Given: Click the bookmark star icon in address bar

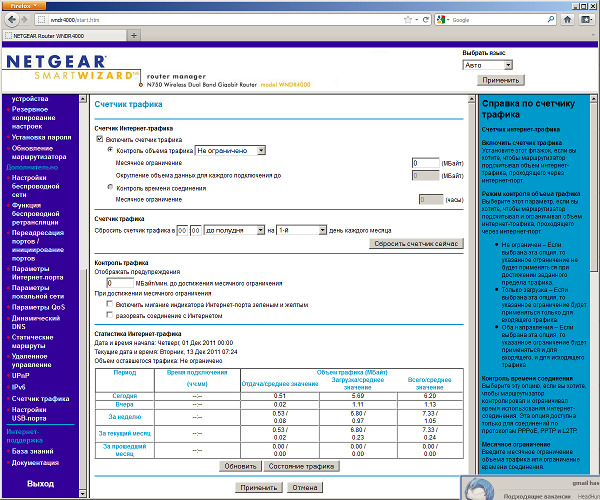Looking at the screenshot, I should pyautogui.click(x=408, y=20).
